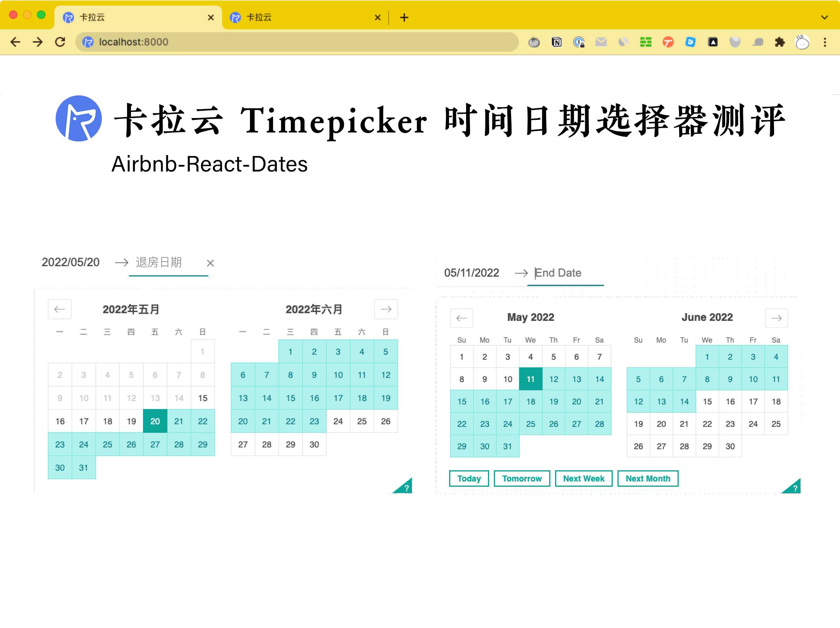Click the left arrow on right calendar
This screenshot has width=840, height=628.
click(461, 317)
